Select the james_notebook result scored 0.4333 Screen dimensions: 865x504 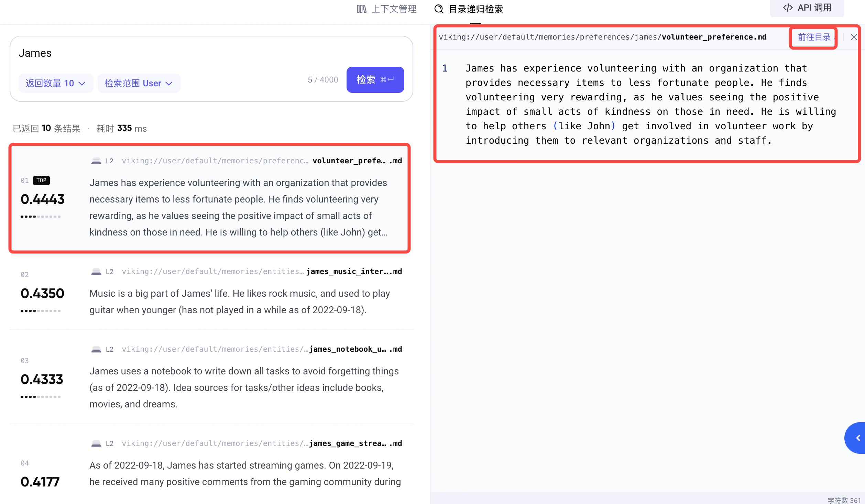(211, 377)
